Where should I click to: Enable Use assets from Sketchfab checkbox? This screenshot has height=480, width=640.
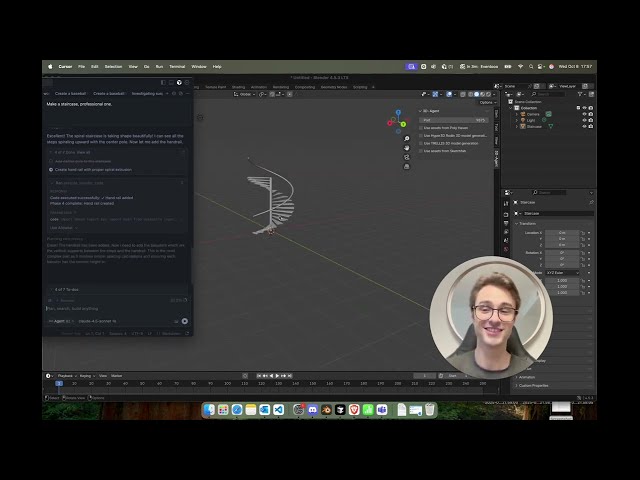point(421,151)
